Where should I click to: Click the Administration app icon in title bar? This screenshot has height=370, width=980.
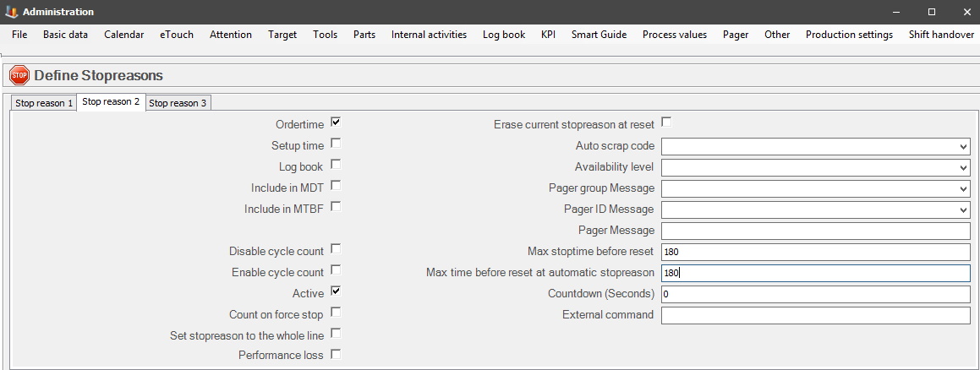click(11, 12)
